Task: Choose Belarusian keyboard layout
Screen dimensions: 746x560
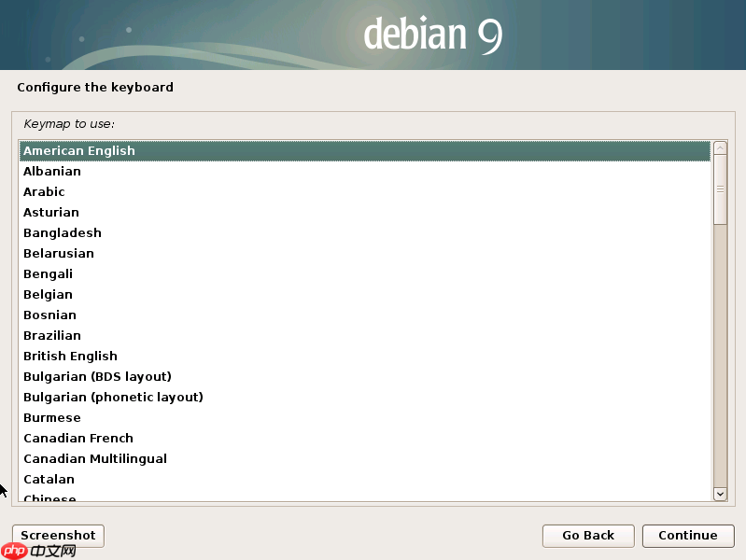Action: coord(365,253)
